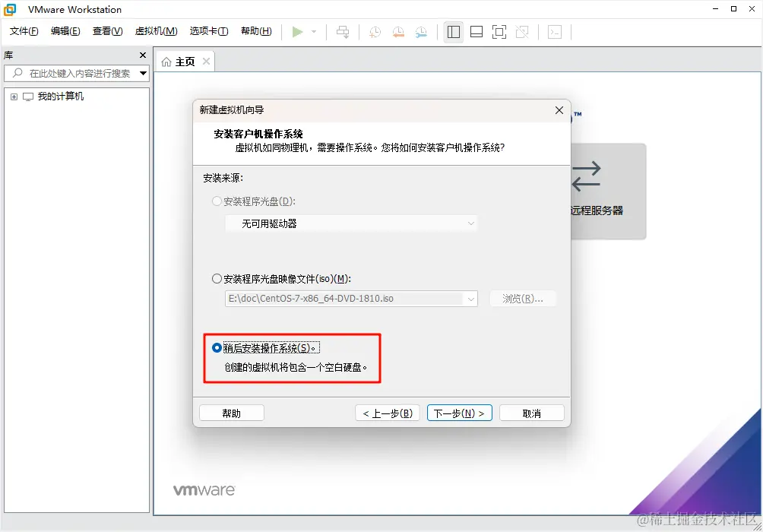The width and height of the screenshot is (763, 532).
Task: Click the 创建的虚拟机将包含一个空白硬盘 description
Action: [x=296, y=368]
